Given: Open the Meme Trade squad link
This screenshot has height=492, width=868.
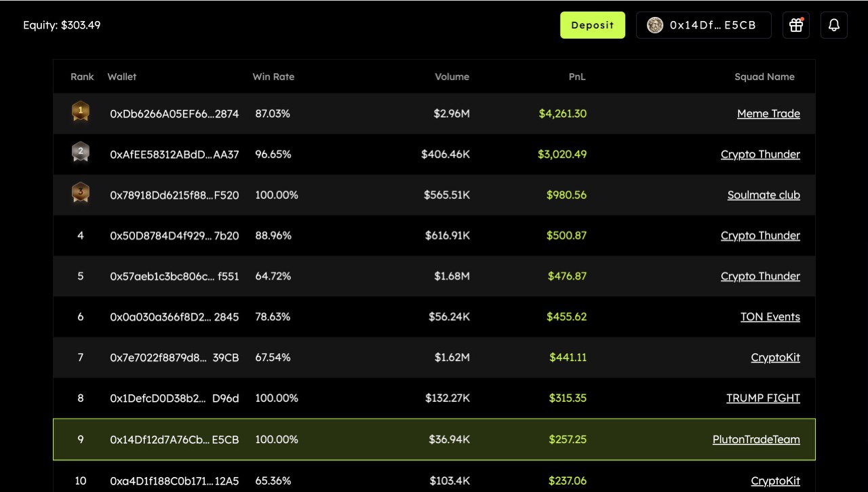Looking at the screenshot, I should coord(768,114).
